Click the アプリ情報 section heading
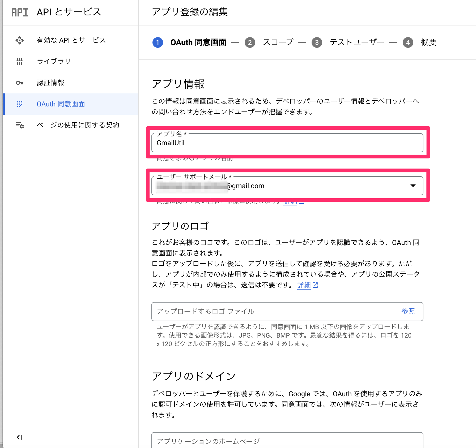This screenshot has height=448, width=476. 178,84
